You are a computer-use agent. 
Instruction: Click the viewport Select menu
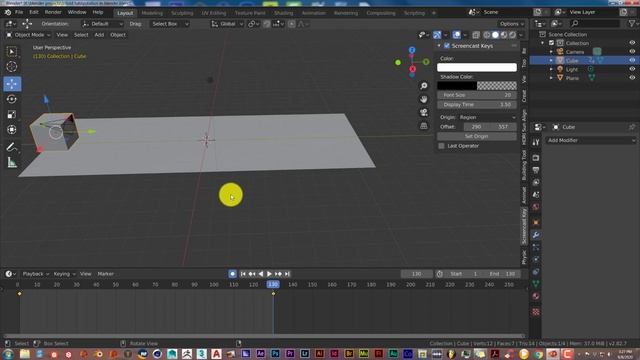click(81, 35)
